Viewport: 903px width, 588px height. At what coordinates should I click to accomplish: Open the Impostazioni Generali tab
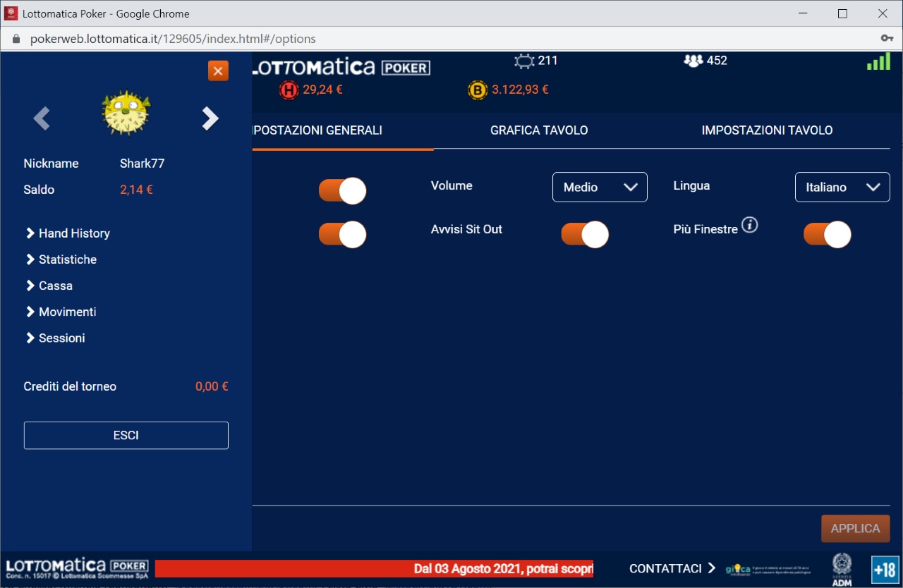tap(317, 130)
